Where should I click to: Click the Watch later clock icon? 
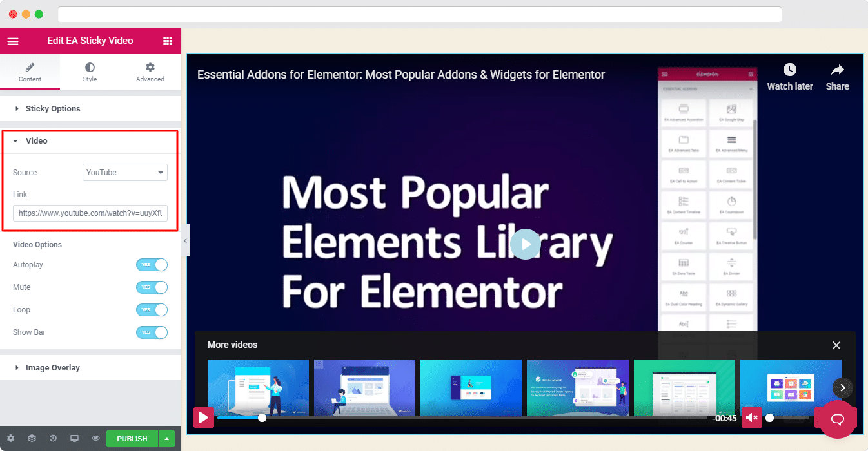tap(790, 70)
